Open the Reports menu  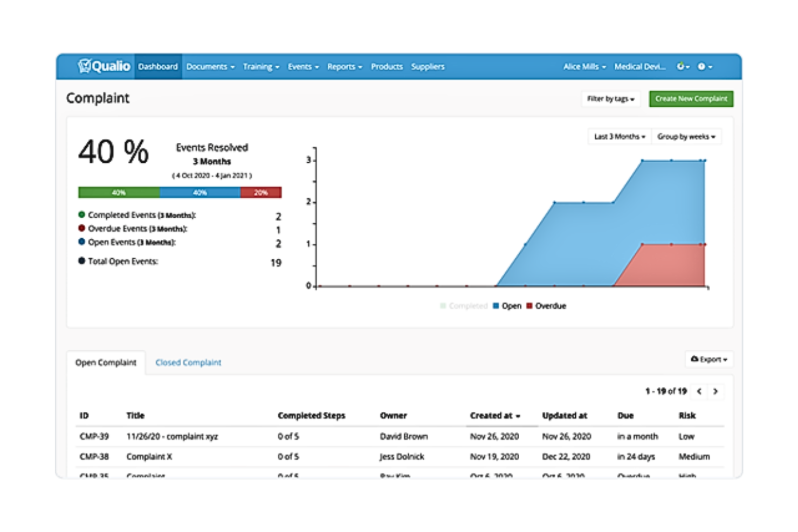[344, 66]
